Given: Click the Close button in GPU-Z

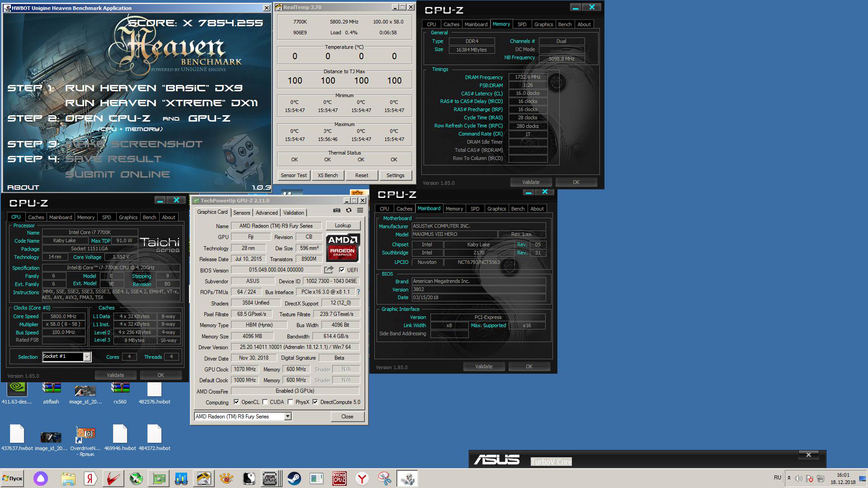Looking at the screenshot, I should pyautogui.click(x=347, y=417).
